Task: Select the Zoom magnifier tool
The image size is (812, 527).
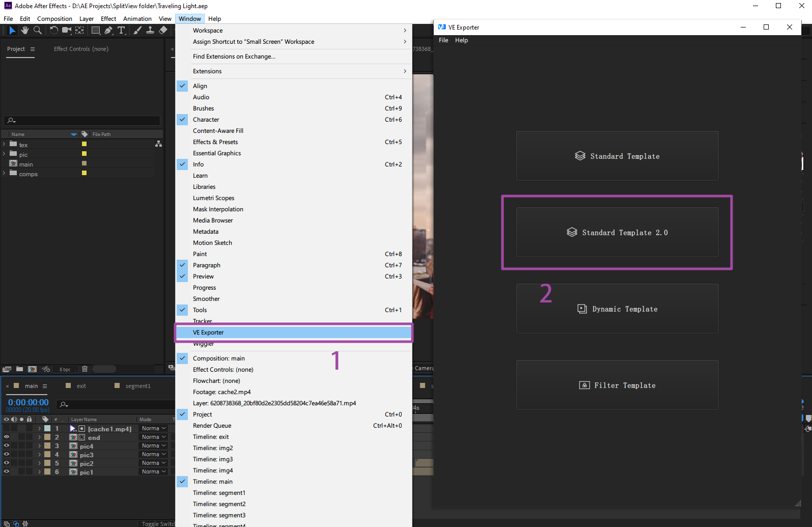Action: coord(38,31)
